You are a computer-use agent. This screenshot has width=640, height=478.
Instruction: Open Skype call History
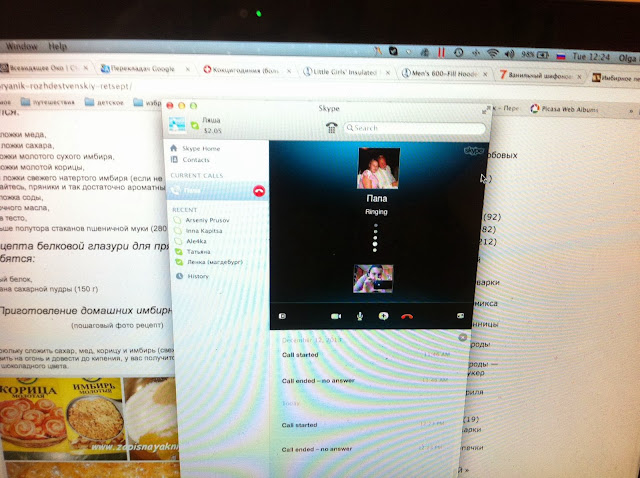(198, 276)
